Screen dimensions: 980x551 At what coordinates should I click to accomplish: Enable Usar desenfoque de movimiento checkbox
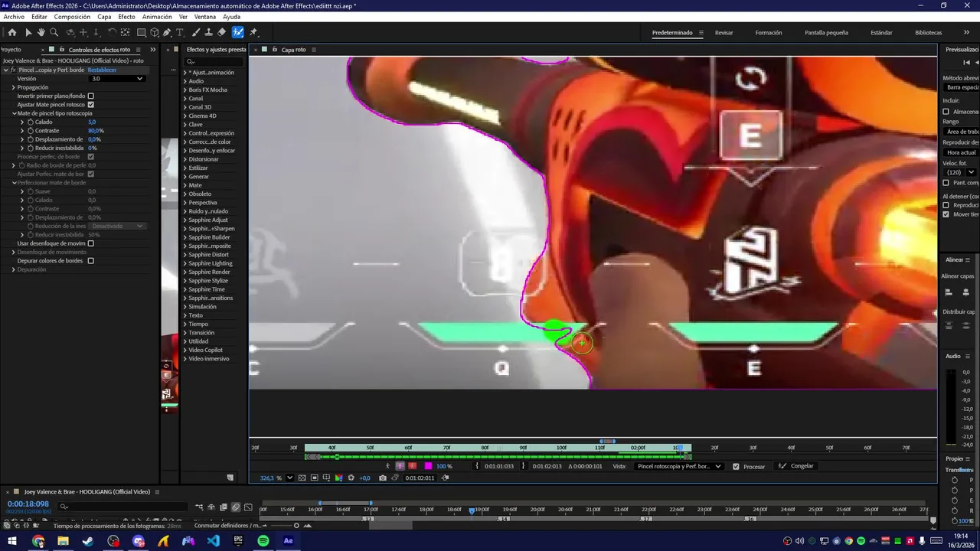click(x=90, y=243)
